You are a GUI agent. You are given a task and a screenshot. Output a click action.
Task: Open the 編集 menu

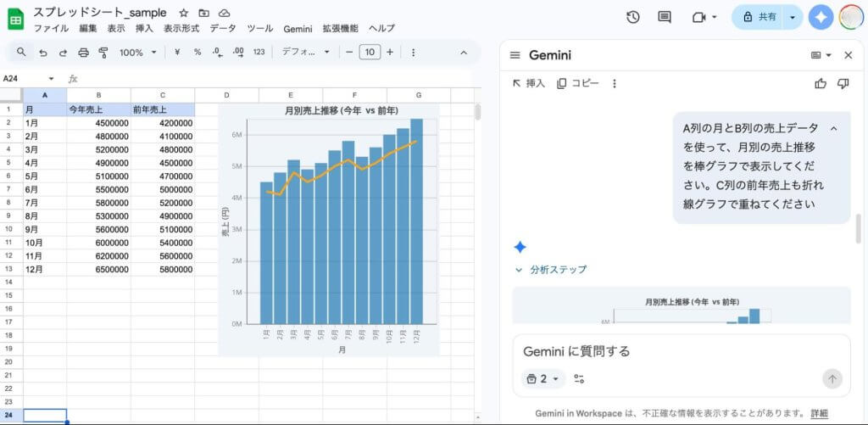click(x=88, y=29)
